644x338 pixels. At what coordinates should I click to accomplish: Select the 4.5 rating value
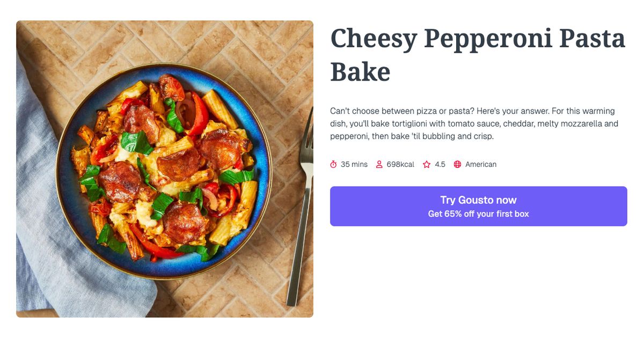coord(440,164)
